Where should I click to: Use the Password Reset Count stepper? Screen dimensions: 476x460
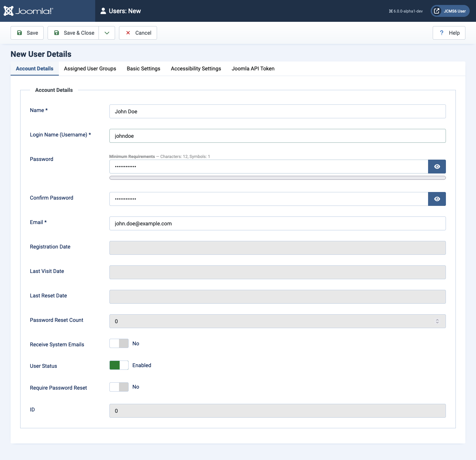(x=437, y=321)
